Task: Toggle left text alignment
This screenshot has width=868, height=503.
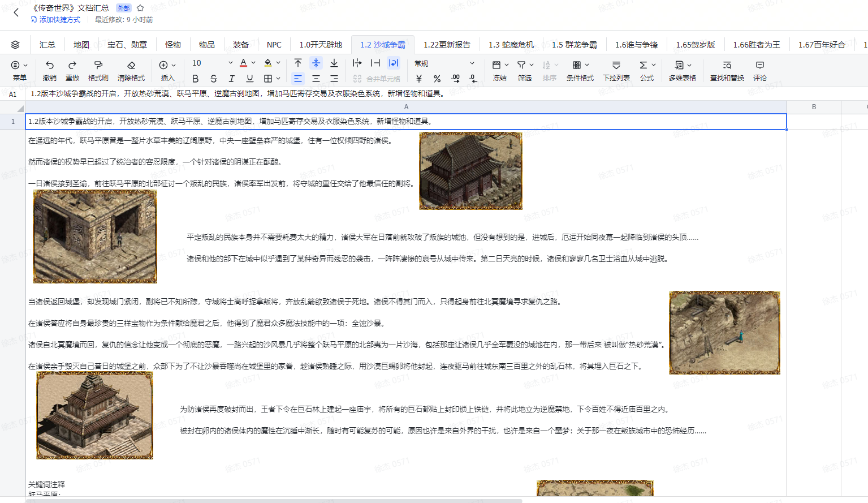Action: pos(298,79)
